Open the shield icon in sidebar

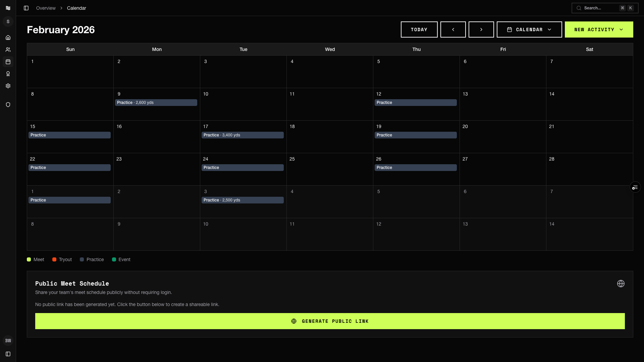tap(8, 105)
